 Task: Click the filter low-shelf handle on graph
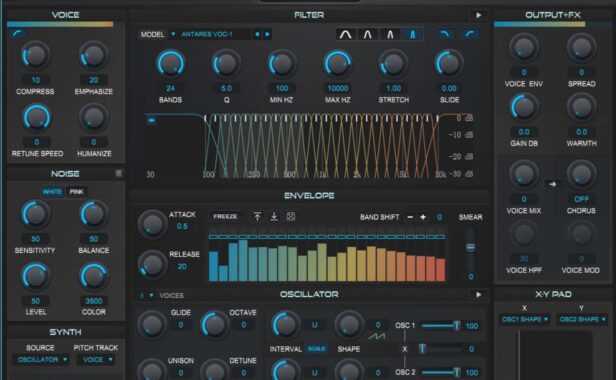tap(151, 120)
